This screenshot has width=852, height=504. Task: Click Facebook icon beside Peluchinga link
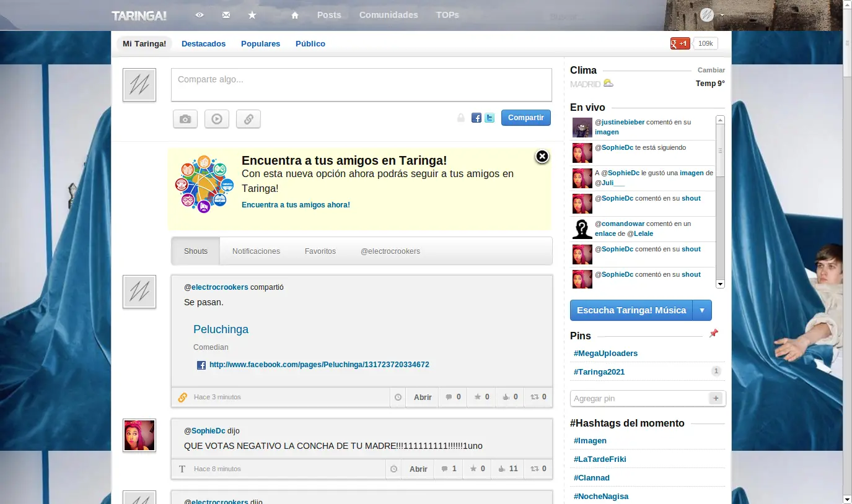[201, 365]
